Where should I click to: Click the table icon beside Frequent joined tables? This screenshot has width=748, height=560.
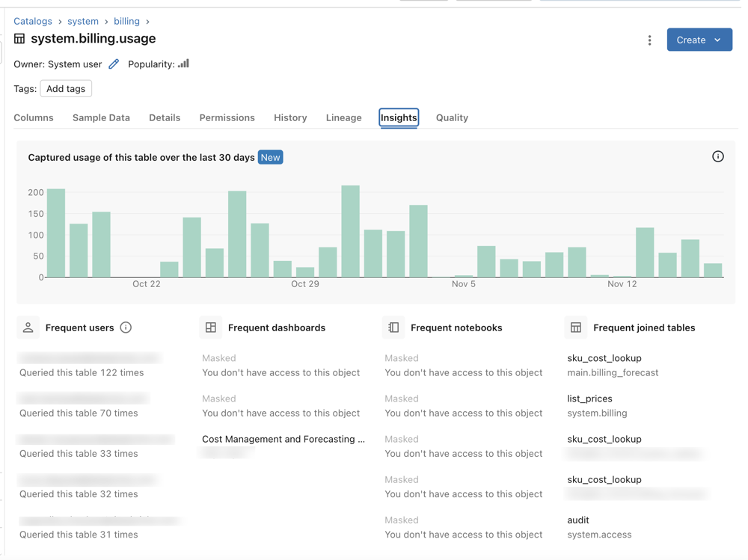(576, 327)
